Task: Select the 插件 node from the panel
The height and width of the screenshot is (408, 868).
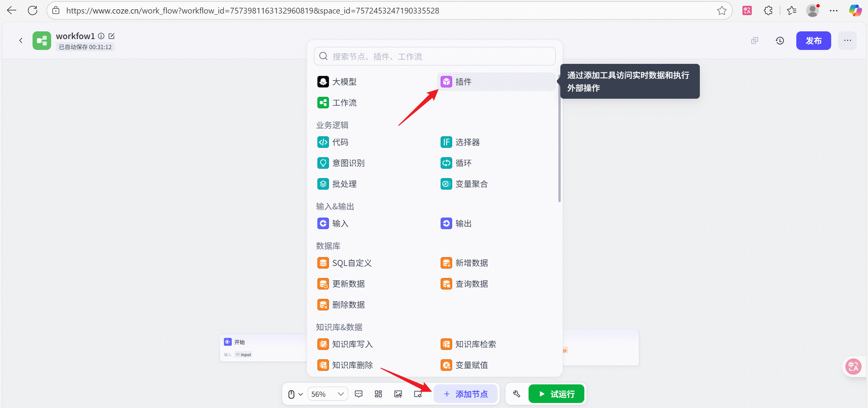Action: [463, 82]
